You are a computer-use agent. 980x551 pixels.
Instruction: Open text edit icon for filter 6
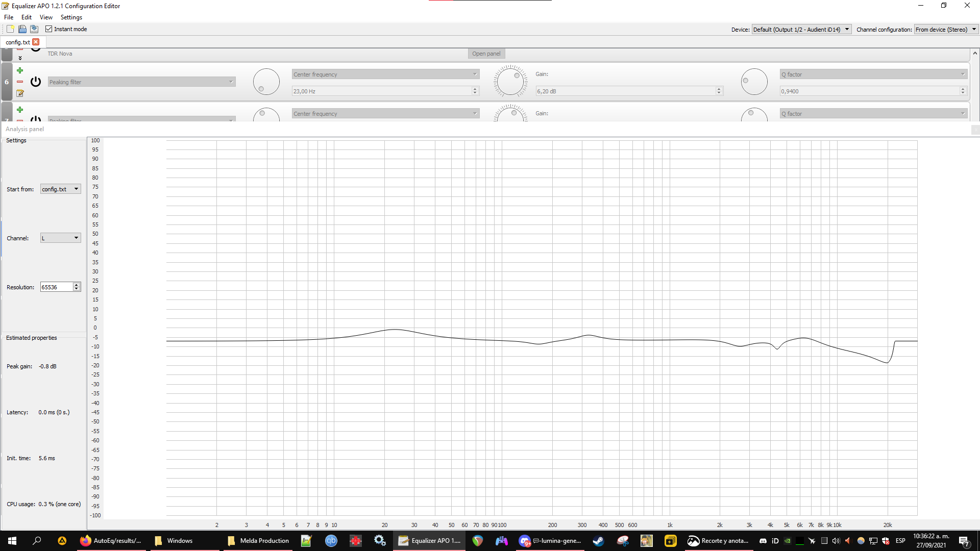(20, 93)
